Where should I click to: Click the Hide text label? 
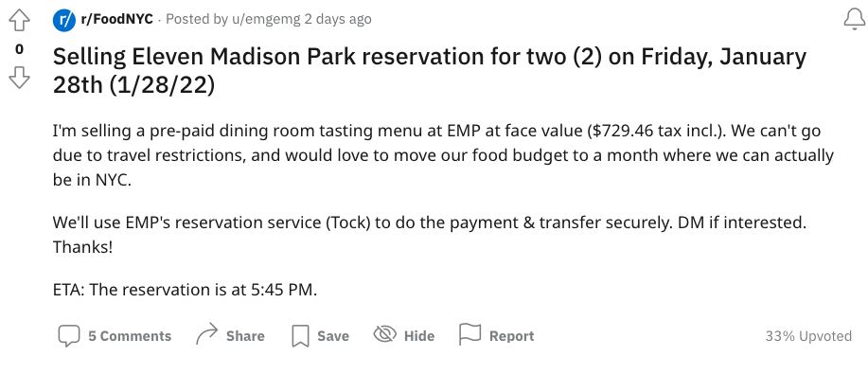[x=419, y=336]
